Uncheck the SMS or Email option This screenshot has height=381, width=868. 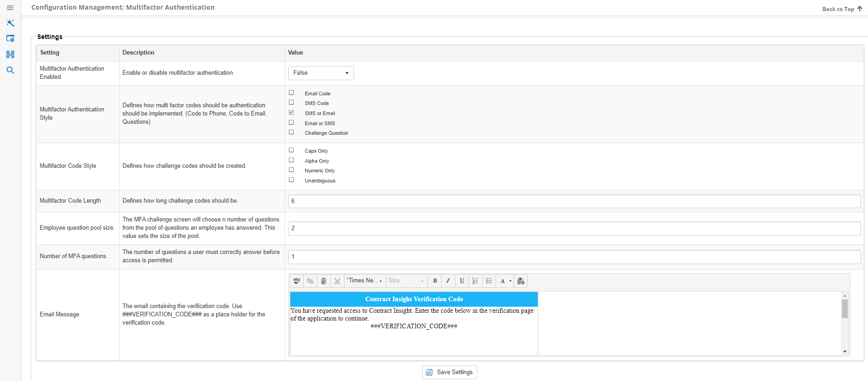click(x=291, y=112)
